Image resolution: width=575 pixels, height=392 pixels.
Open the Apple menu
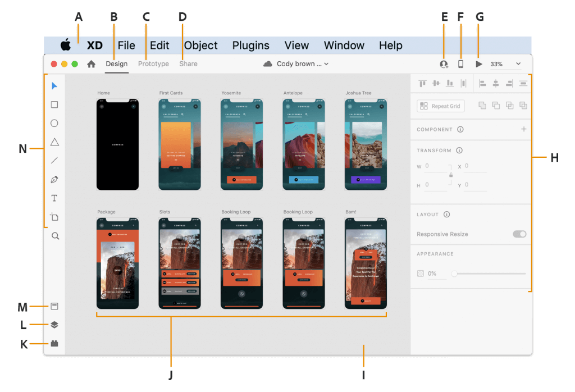(66, 45)
